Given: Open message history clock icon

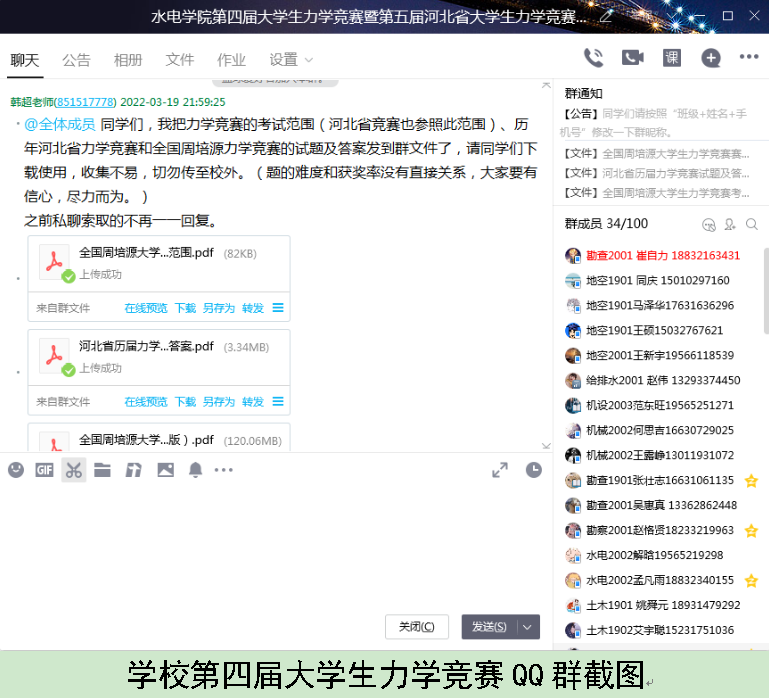Looking at the screenshot, I should 534,470.
